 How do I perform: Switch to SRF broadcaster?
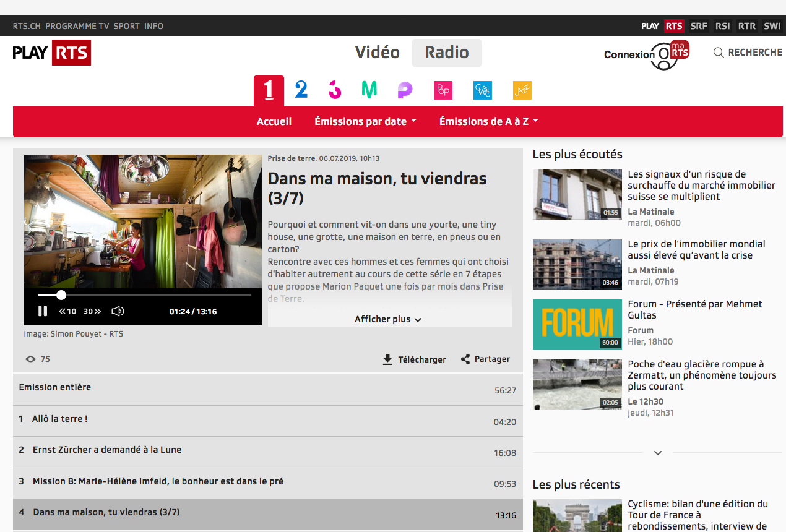click(699, 26)
